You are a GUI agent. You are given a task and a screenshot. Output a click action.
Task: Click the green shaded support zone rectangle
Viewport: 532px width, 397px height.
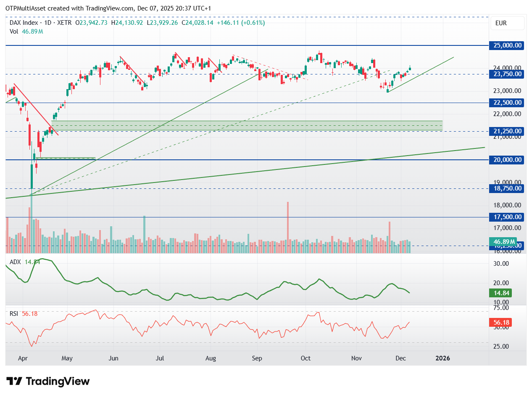(247, 125)
